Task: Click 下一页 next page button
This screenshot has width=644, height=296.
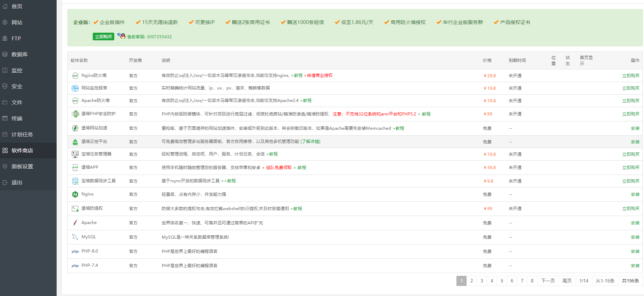Action: point(548,281)
